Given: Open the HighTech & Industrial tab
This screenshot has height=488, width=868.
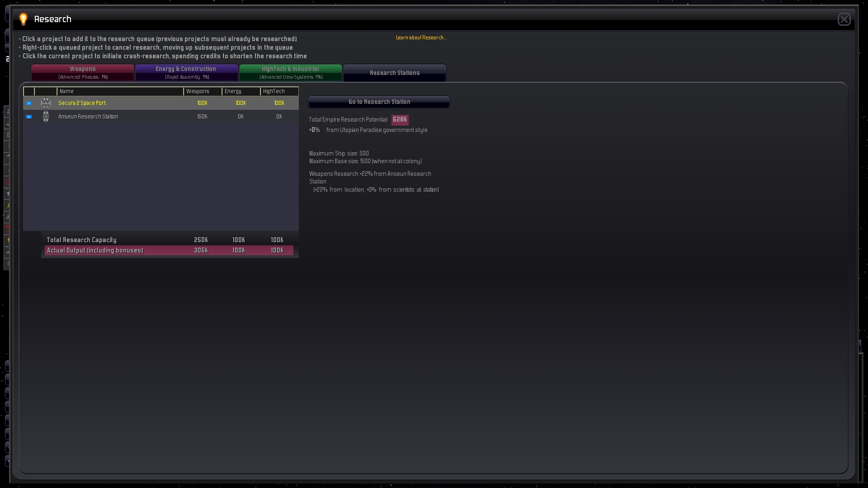Looking at the screenshot, I should click(x=290, y=72).
